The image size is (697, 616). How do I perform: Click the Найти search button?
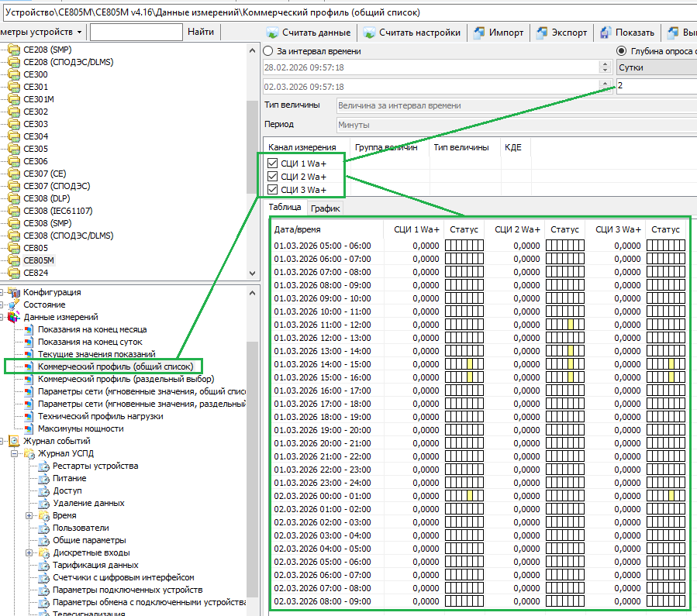click(x=200, y=32)
